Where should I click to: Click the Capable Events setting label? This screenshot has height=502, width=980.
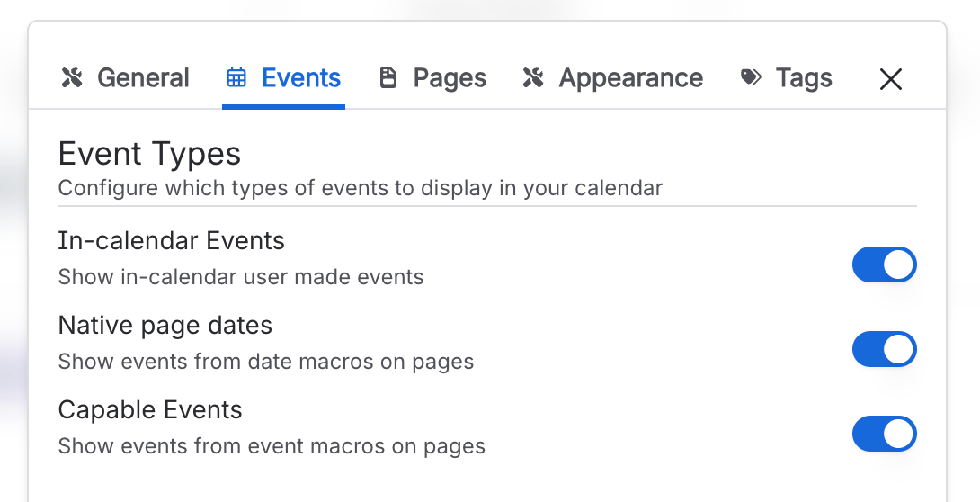[150, 410]
